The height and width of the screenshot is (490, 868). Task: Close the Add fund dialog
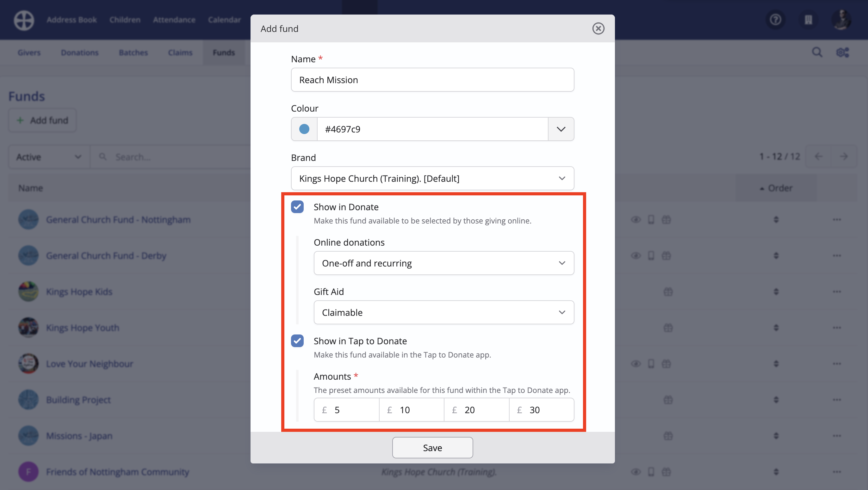click(x=598, y=29)
